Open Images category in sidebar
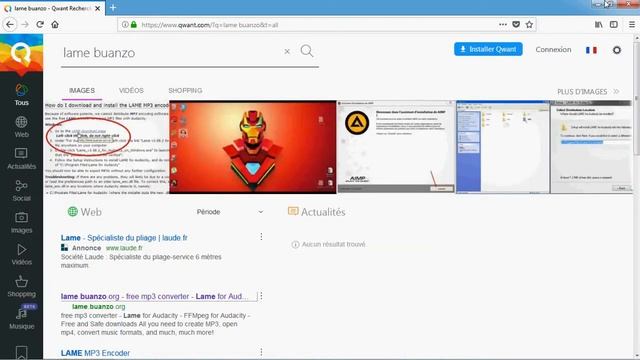 click(x=21, y=223)
